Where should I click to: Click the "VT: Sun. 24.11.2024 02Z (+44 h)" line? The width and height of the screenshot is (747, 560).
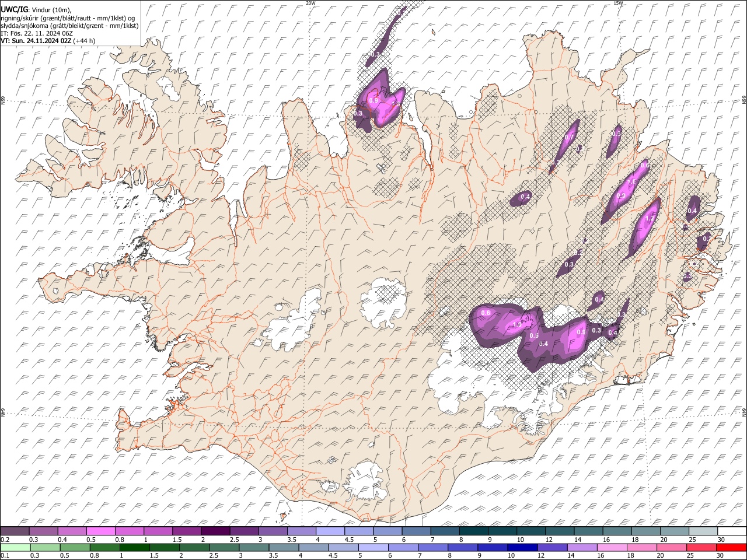(x=48, y=41)
